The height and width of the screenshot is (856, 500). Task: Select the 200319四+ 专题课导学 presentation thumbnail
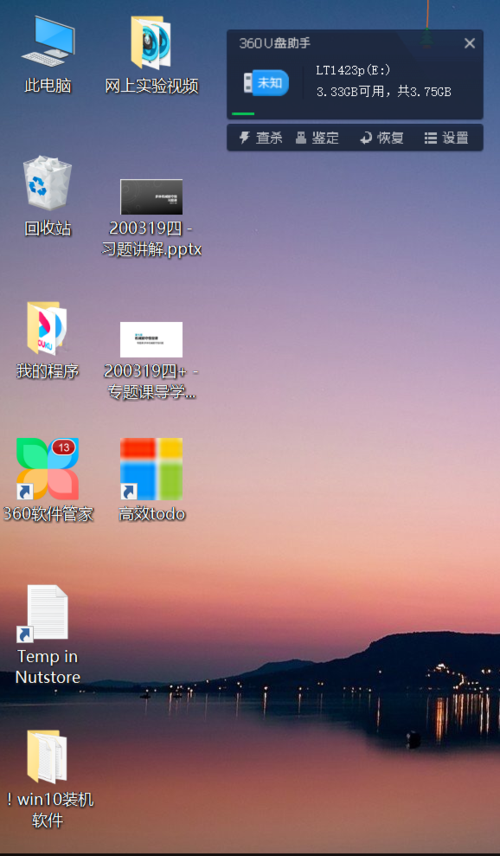click(x=151, y=339)
